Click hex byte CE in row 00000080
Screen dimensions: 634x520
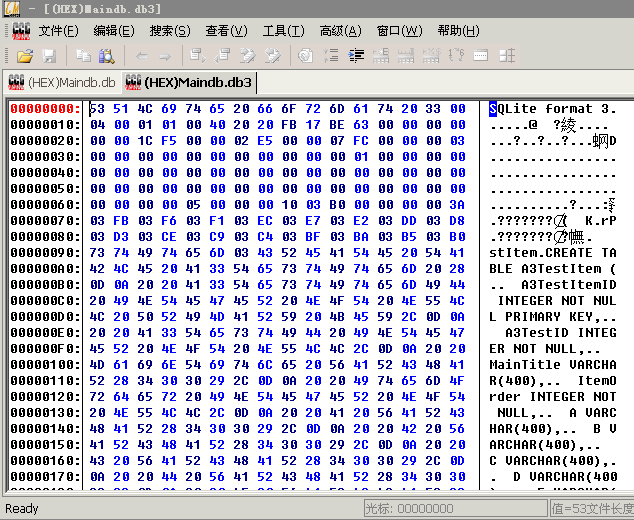[169, 237]
